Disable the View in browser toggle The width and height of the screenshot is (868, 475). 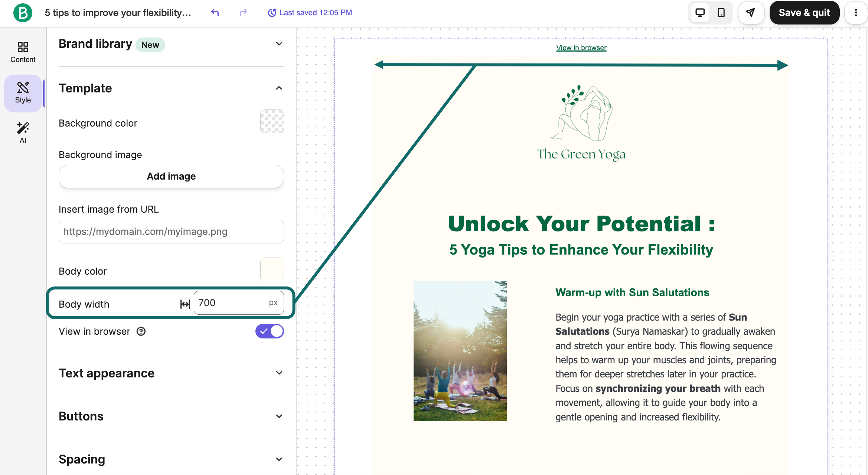[270, 331]
